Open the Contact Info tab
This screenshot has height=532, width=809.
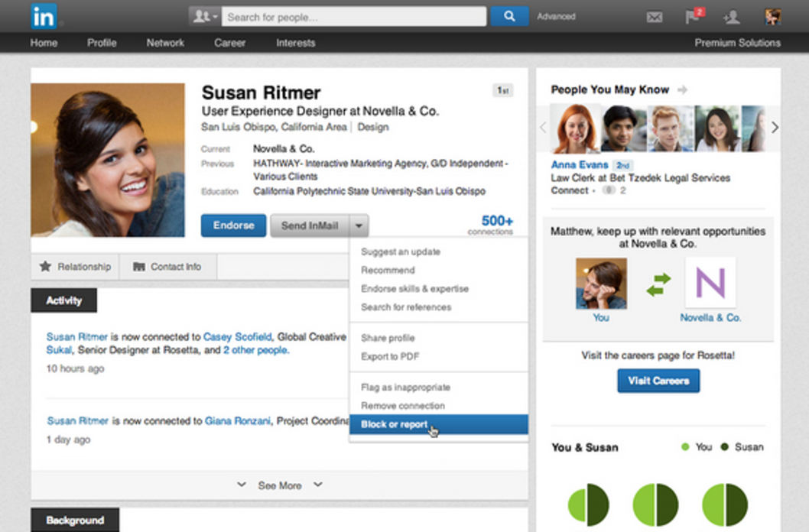coord(167,267)
